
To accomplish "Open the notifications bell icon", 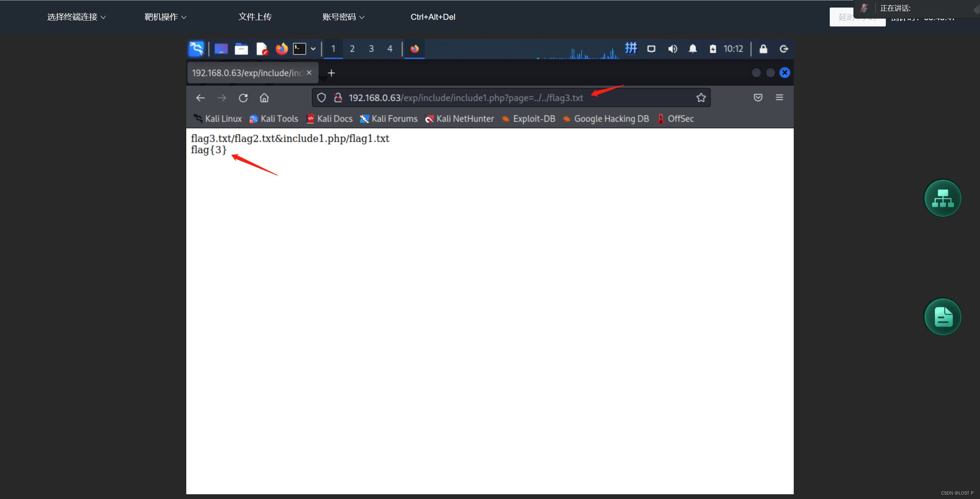I will click(x=692, y=49).
